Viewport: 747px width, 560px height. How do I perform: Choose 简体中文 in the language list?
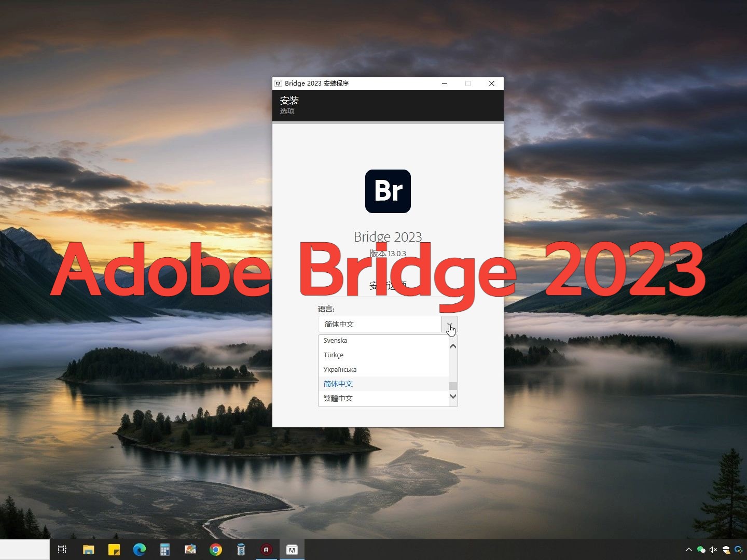[383, 384]
